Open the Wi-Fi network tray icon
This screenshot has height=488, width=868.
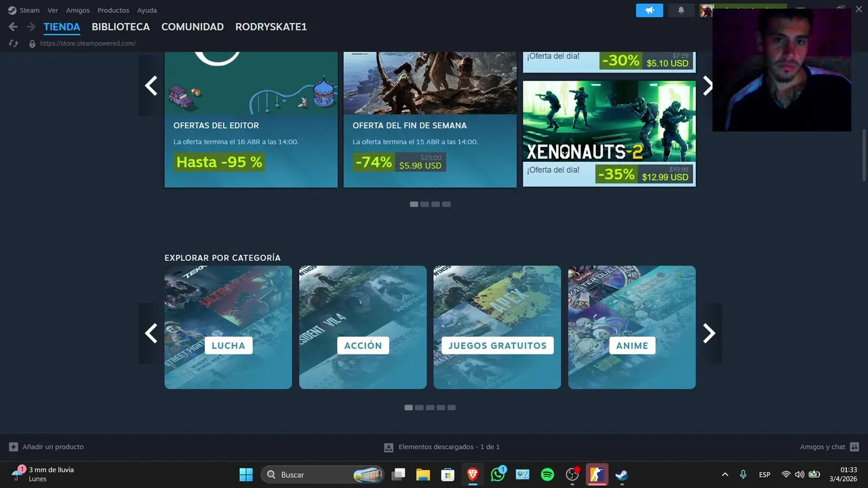pyautogui.click(x=786, y=474)
